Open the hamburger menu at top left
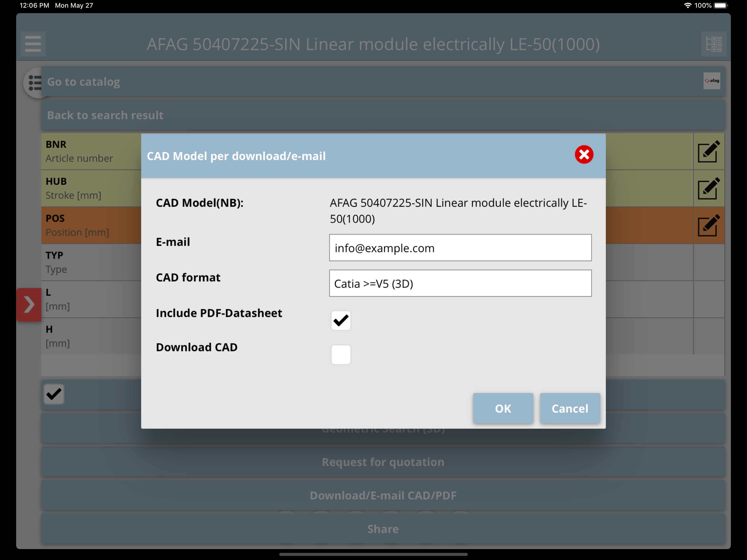This screenshot has width=747, height=560. point(33,44)
